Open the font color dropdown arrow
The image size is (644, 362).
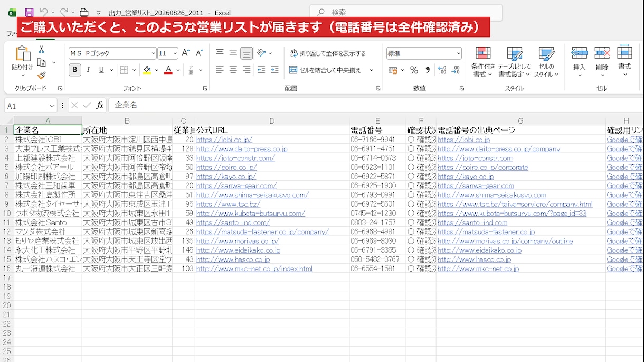coord(178,70)
